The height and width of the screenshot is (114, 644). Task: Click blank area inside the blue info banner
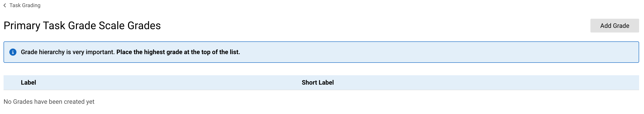(438, 52)
